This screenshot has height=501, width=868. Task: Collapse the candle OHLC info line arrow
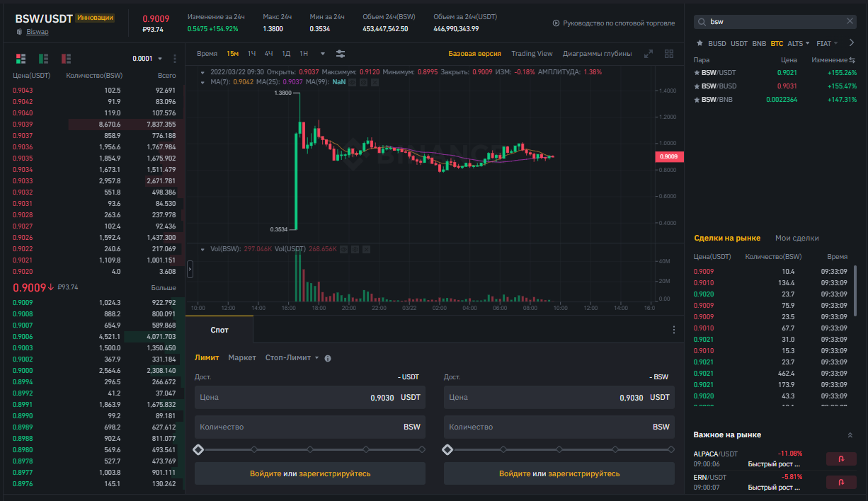[x=203, y=71]
